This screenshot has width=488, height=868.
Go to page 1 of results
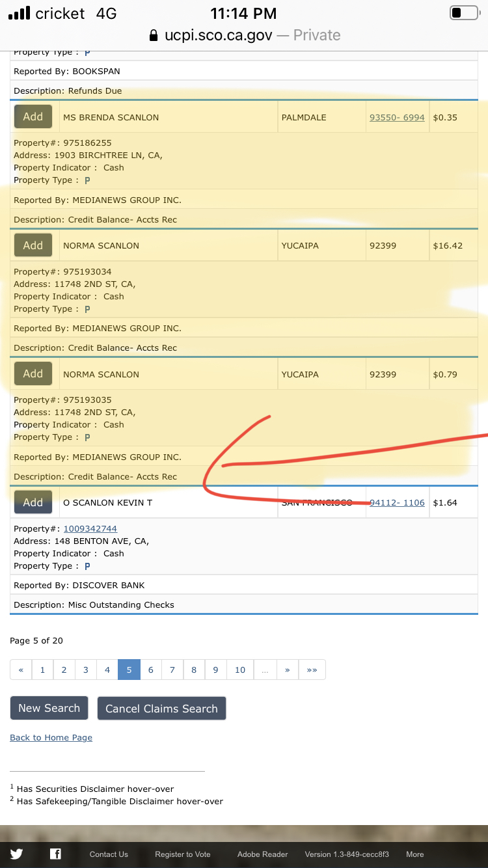click(42, 670)
